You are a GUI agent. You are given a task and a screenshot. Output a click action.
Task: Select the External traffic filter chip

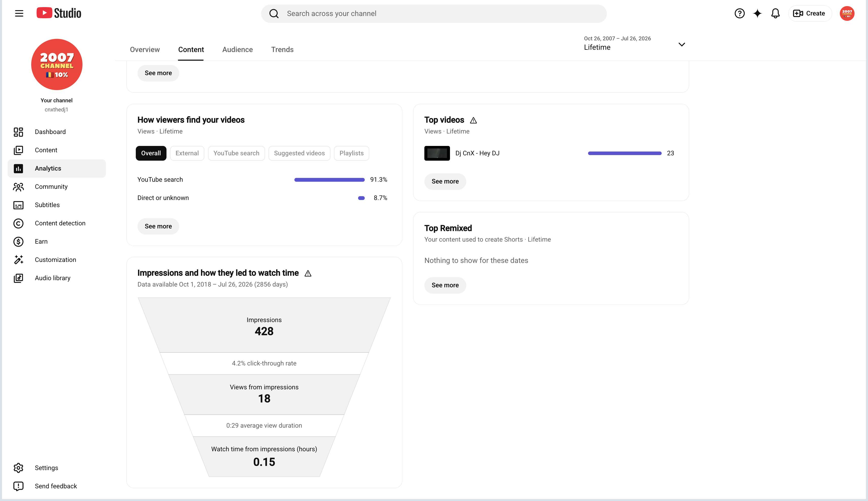(187, 153)
